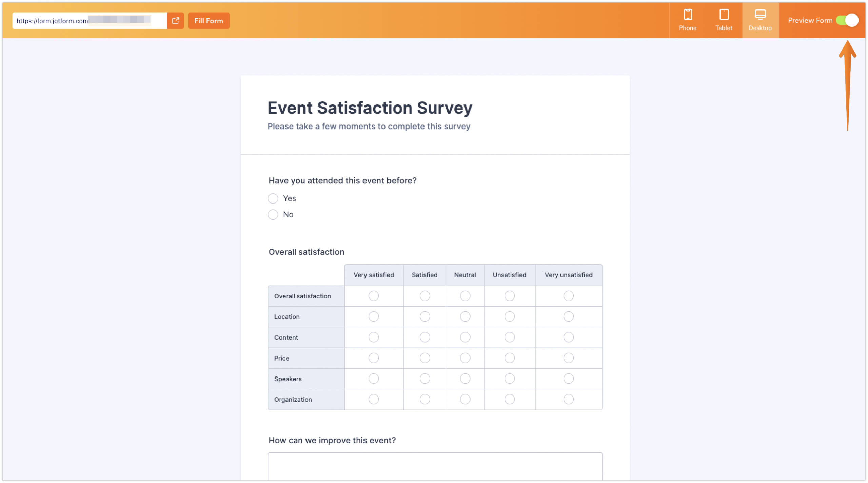This screenshot has width=868, height=483.
Task: Open form in new tab via external link icon
Action: pyautogui.click(x=175, y=20)
